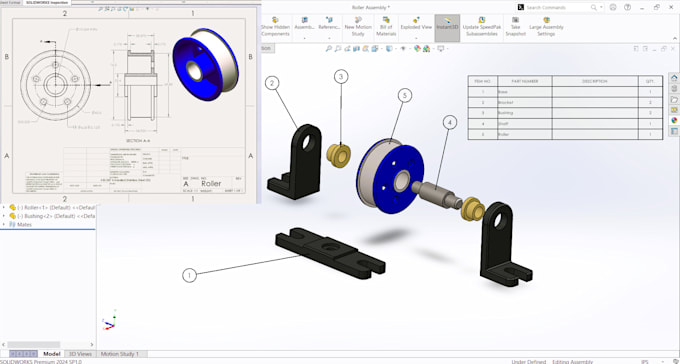Viewport: 680px width, 364px height.
Task: Click the feature tree horizontal scrollbar
Action: [x=34, y=344]
